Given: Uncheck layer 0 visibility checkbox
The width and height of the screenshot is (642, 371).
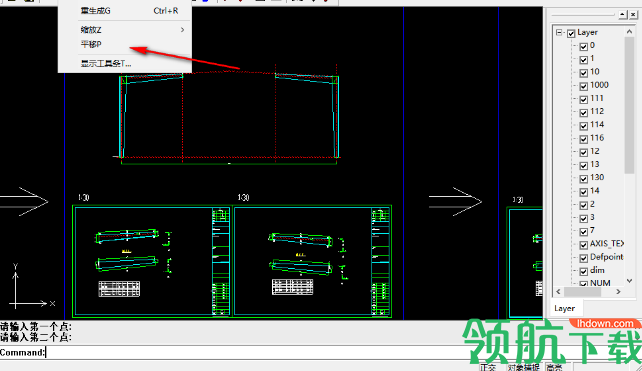Looking at the screenshot, I should pos(584,47).
